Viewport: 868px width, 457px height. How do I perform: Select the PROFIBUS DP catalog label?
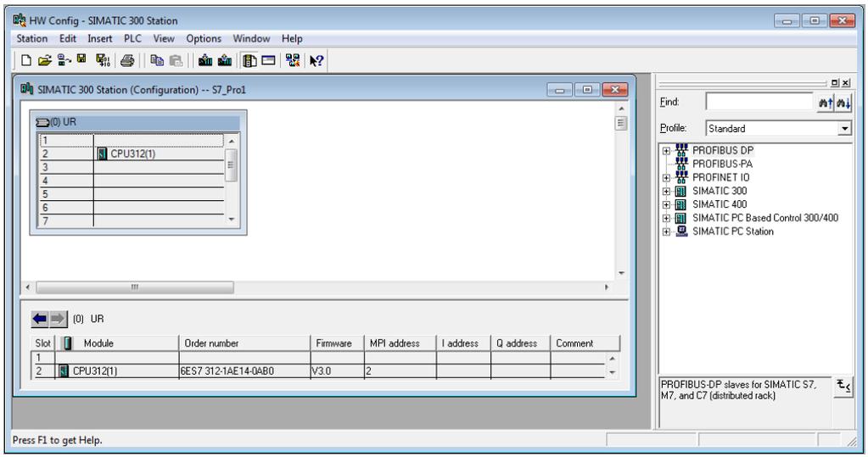pyautogui.click(x=723, y=150)
